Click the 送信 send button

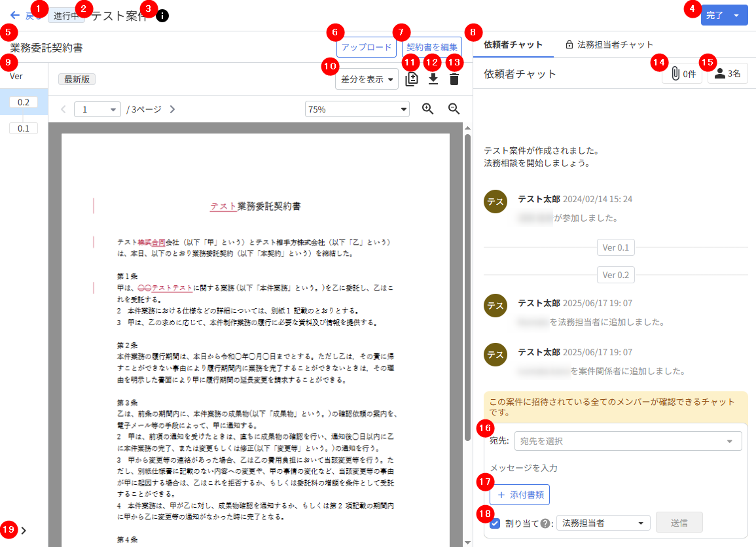click(x=679, y=523)
